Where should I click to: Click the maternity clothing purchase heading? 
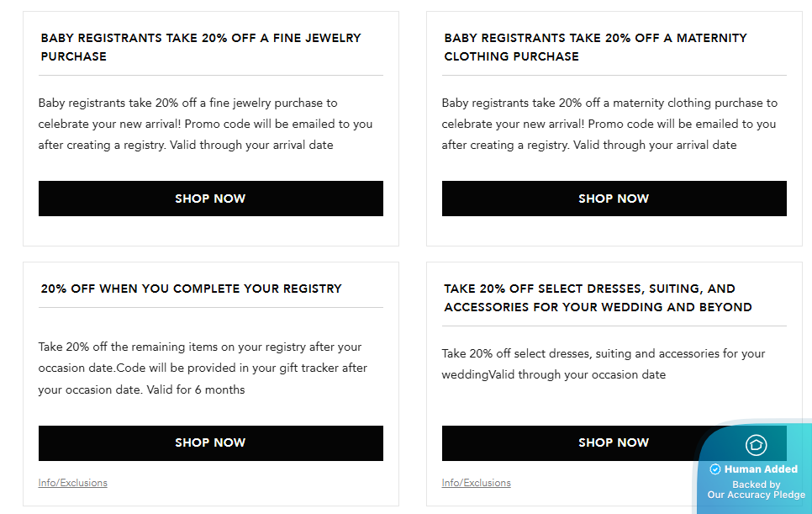coord(595,47)
